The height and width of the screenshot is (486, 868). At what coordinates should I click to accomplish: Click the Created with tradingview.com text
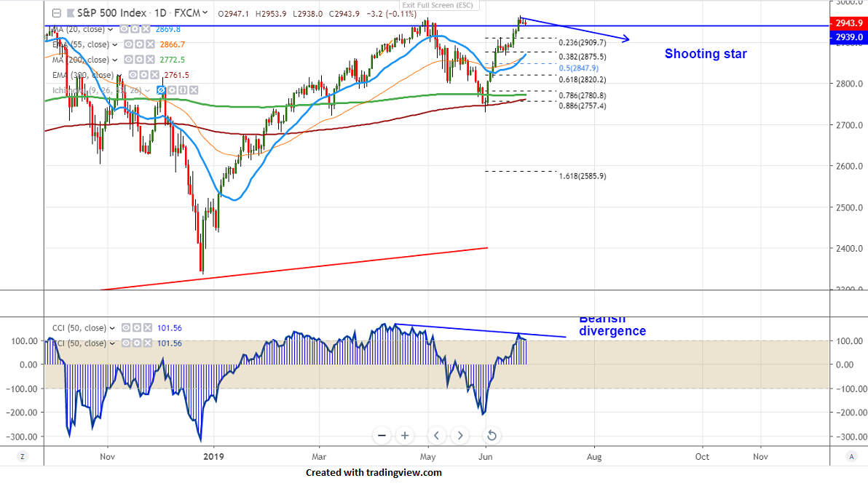click(374, 473)
